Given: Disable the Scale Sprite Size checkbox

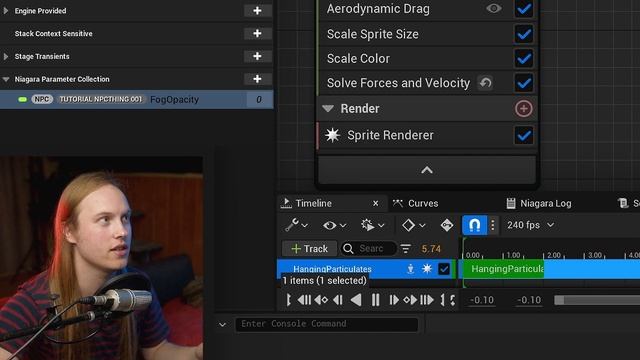Looking at the screenshot, I should [x=523, y=34].
